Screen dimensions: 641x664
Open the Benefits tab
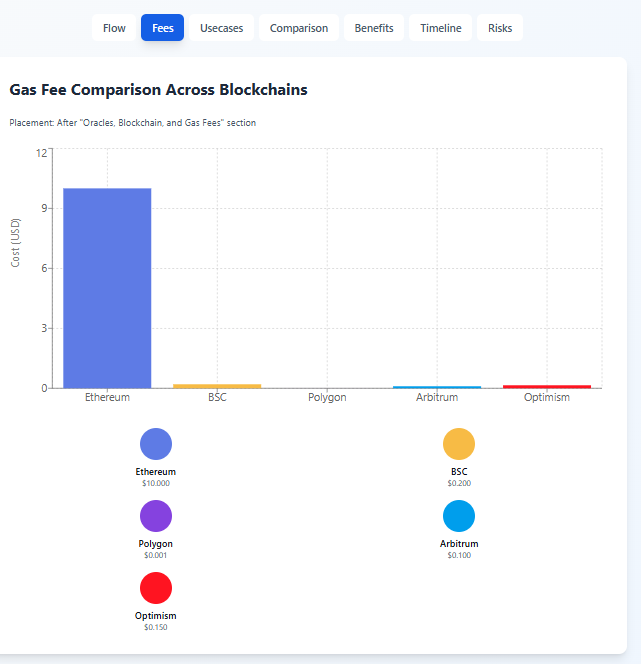[374, 28]
